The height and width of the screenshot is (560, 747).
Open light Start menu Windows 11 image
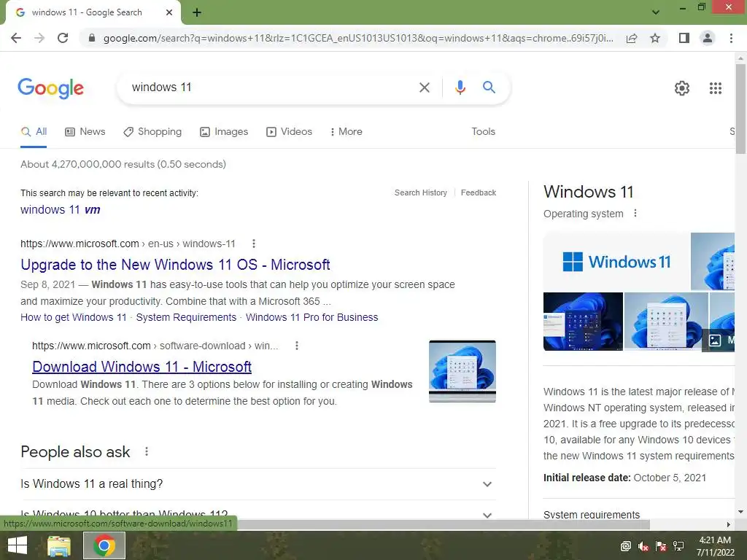click(666, 322)
